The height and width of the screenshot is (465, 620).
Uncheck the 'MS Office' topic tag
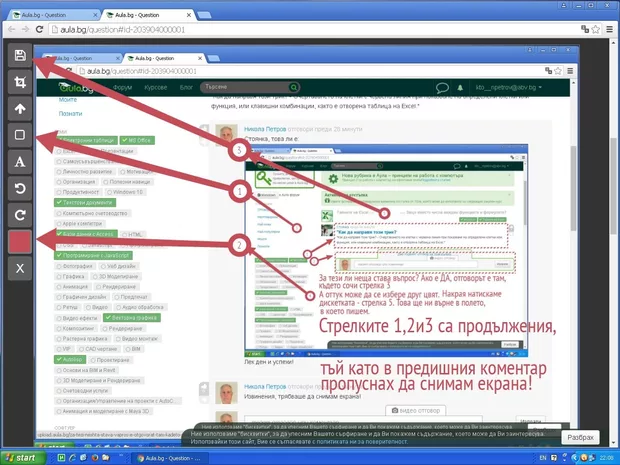coord(137,140)
